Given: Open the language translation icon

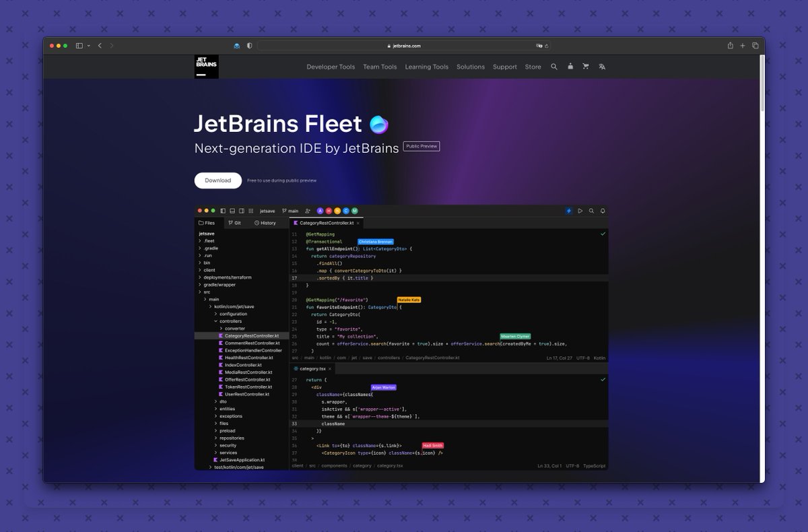Looking at the screenshot, I should click(602, 67).
